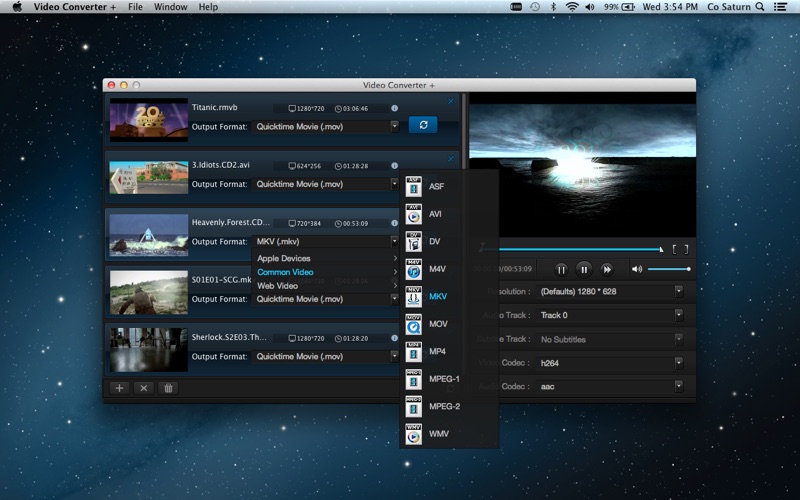
Task: Expand Web Video submenu
Action: coord(326,286)
